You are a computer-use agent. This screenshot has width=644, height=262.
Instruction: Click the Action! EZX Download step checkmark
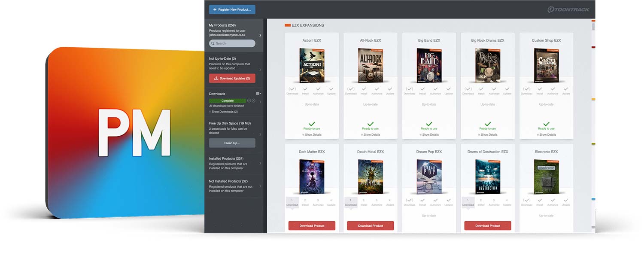[x=292, y=89]
